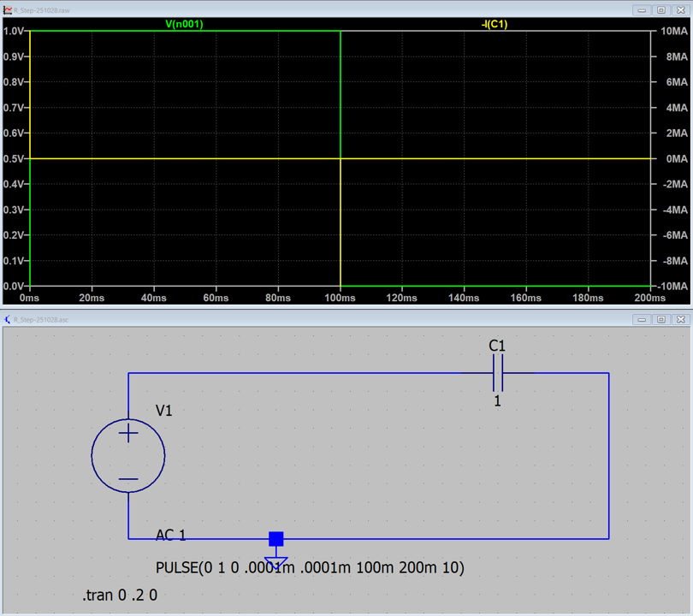Minimize the schematic .asc window
The image size is (693, 616).
(x=642, y=319)
